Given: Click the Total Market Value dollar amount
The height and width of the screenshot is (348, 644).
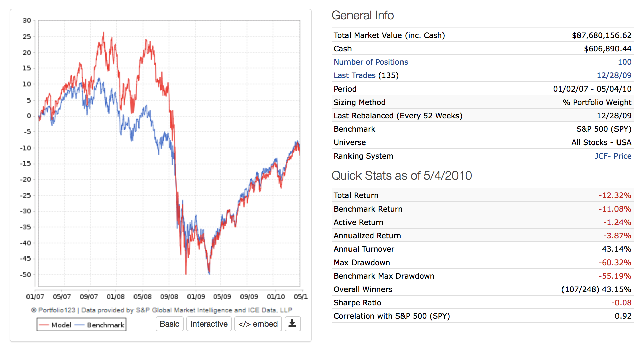Looking at the screenshot, I should tap(601, 35).
